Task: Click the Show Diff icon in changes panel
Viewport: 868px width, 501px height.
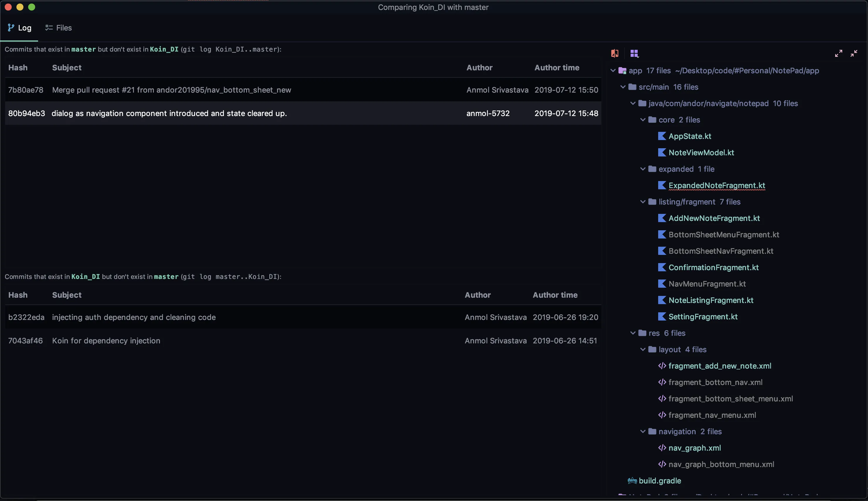Action: pyautogui.click(x=615, y=53)
